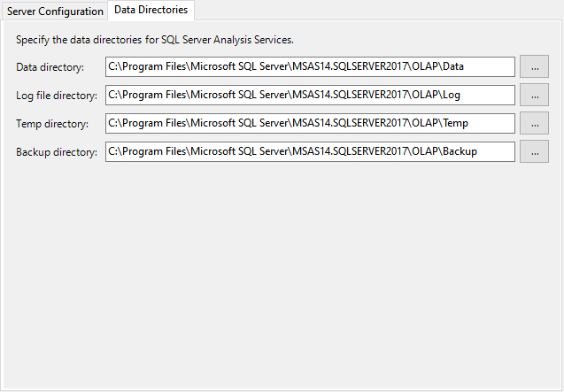Select the Data Directories tab
The height and width of the screenshot is (392, 564).
[x=151, y=10]
